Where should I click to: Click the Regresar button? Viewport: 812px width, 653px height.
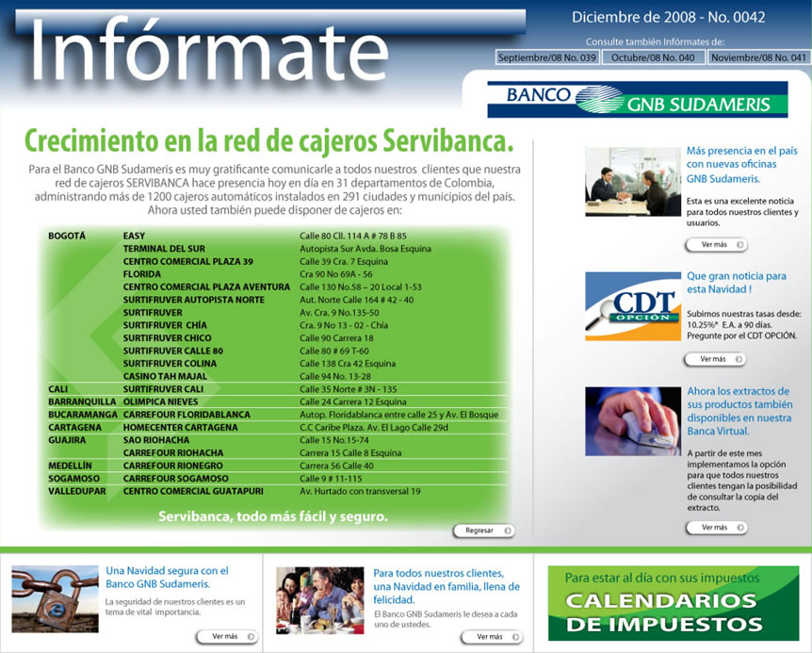click(484, 531)
